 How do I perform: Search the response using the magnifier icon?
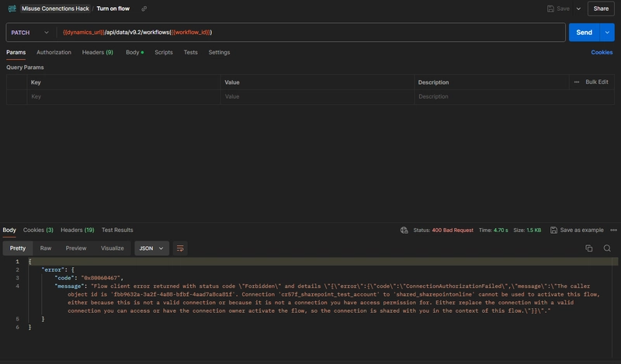click(x=607, y=248)
